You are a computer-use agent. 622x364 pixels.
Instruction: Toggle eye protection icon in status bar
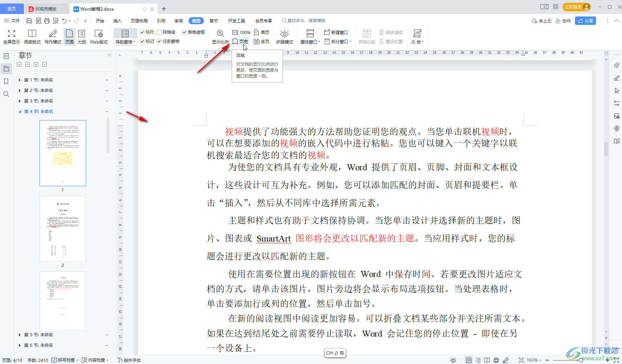453,360
